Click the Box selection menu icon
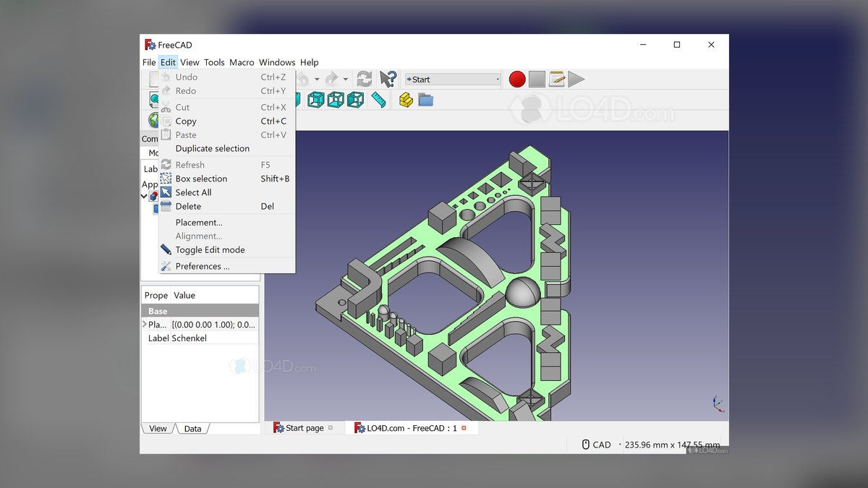The width and height of the screenshot is (868, 488). (166, 179)
